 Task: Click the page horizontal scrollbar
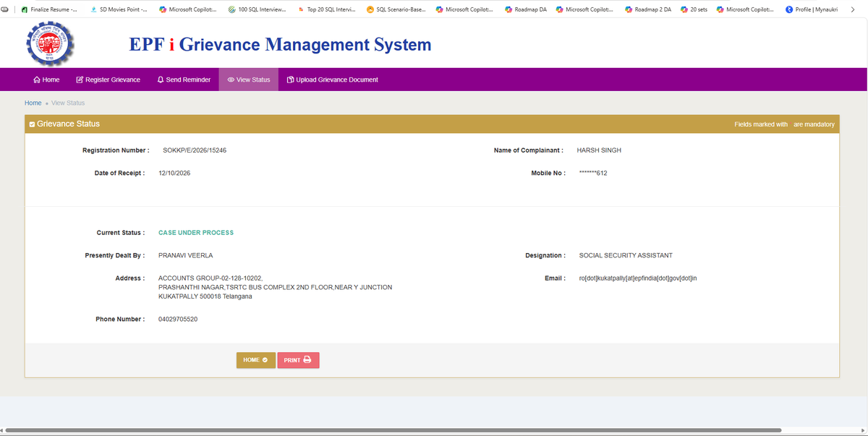pyautogui.click(x=393, y=430)
